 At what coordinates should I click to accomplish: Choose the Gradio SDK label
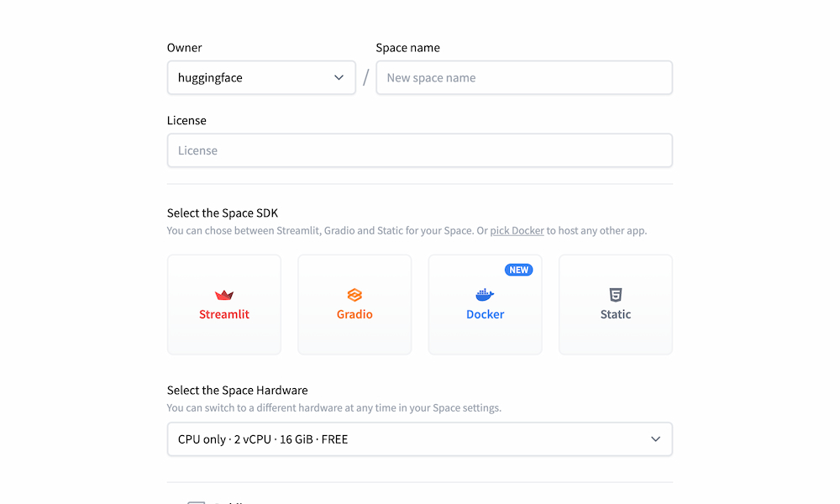[354, 314]
